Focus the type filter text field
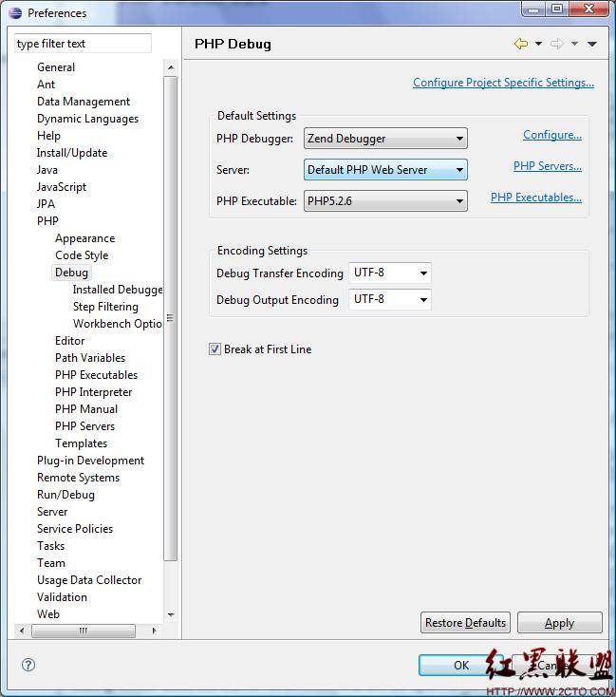This screenshot has width=616, height=697. tap(83, 44)
